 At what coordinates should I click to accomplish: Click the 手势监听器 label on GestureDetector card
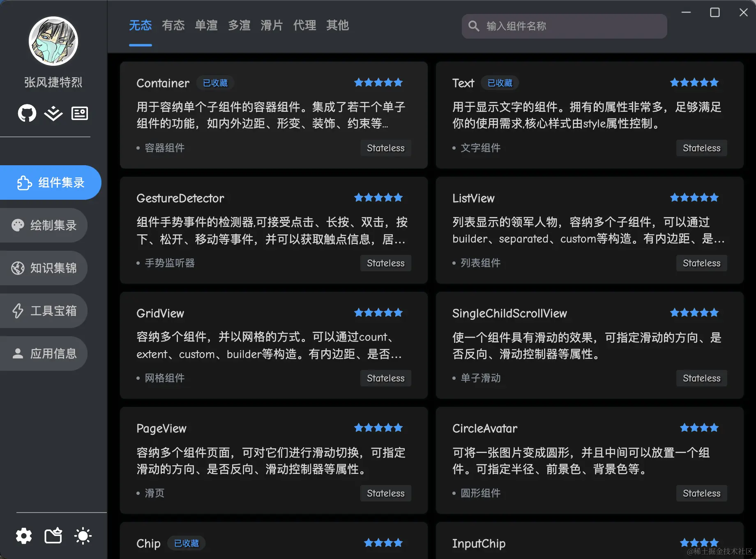pyautogui.click(x=170, y=263)
